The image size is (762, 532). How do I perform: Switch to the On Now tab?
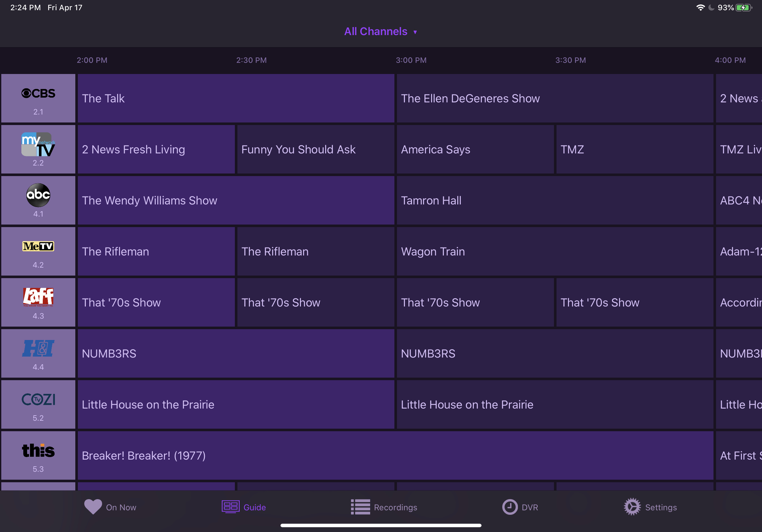tap(110, 507)
